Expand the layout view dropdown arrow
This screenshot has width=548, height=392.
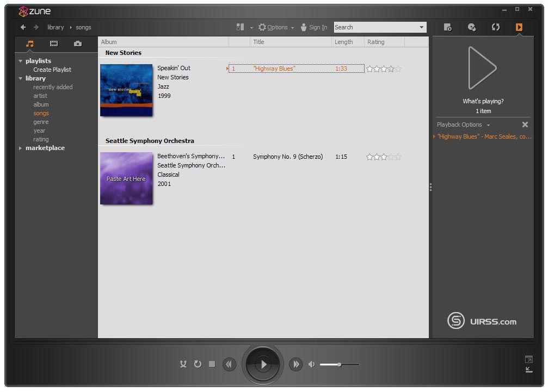(x=251, y=28)
